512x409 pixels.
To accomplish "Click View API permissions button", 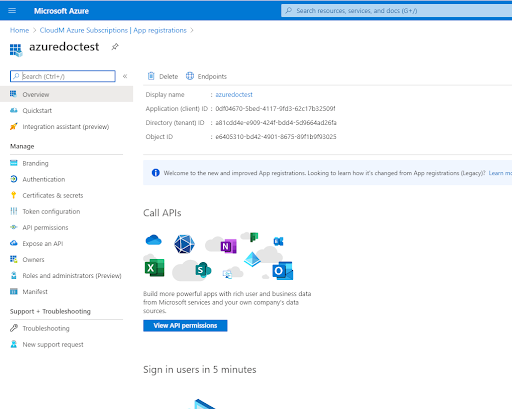I will click(185, 326).
